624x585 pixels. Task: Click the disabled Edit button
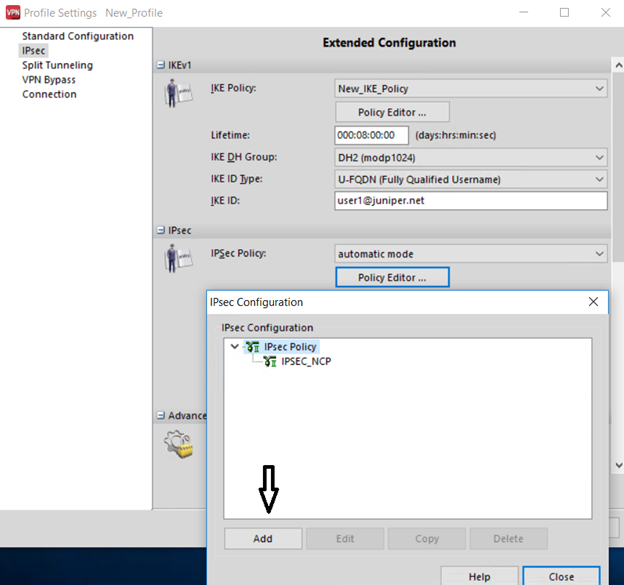(345, 539)
